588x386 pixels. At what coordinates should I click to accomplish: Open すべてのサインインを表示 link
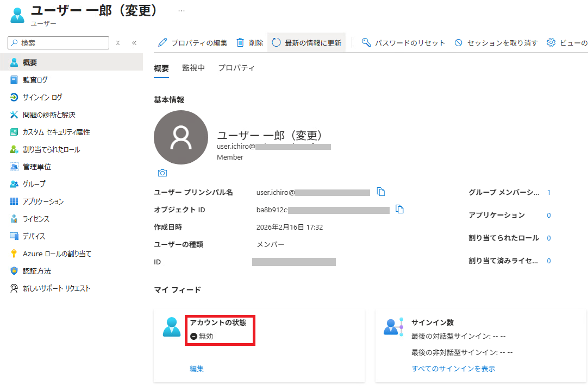(453, 369)
